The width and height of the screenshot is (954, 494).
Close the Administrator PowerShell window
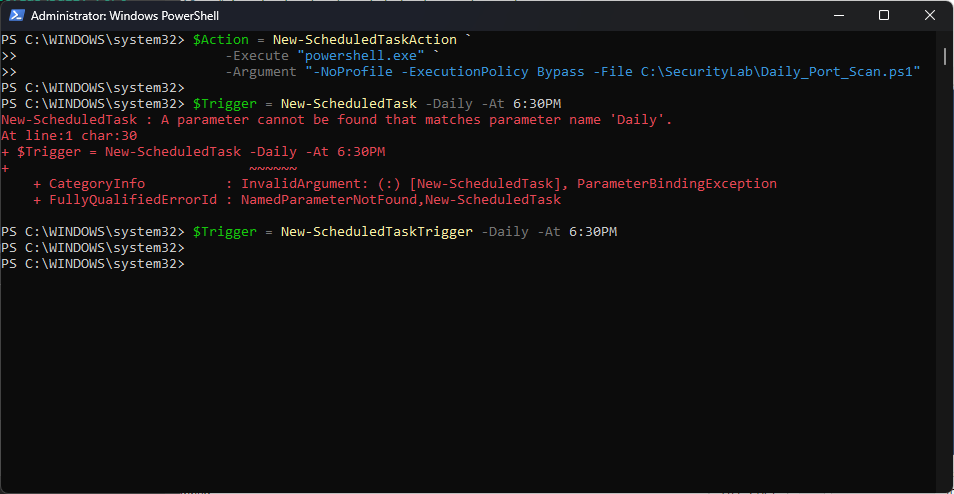point(930,16)
